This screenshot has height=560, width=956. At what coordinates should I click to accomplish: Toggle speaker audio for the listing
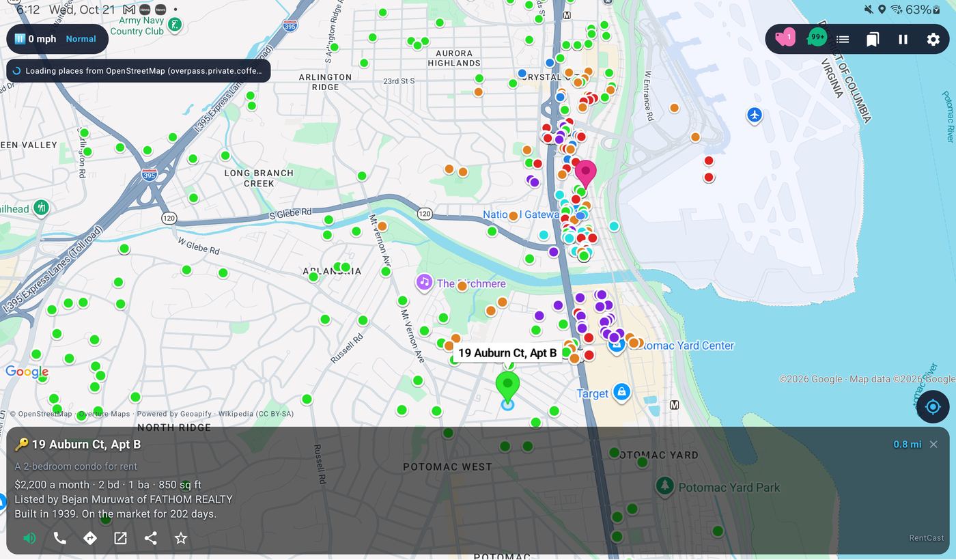(29, 538)
